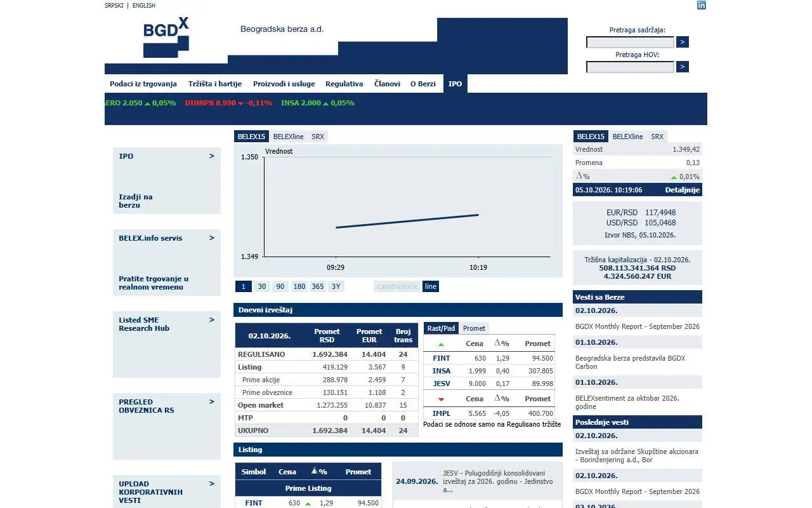Switch chart to the BELEXline tab
812x508 pixels.
point(289,137)
